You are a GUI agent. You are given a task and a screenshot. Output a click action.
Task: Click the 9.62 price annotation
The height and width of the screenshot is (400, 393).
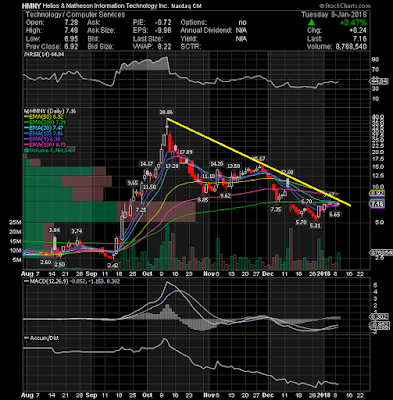pyautogui.click(x=225, y=196)
